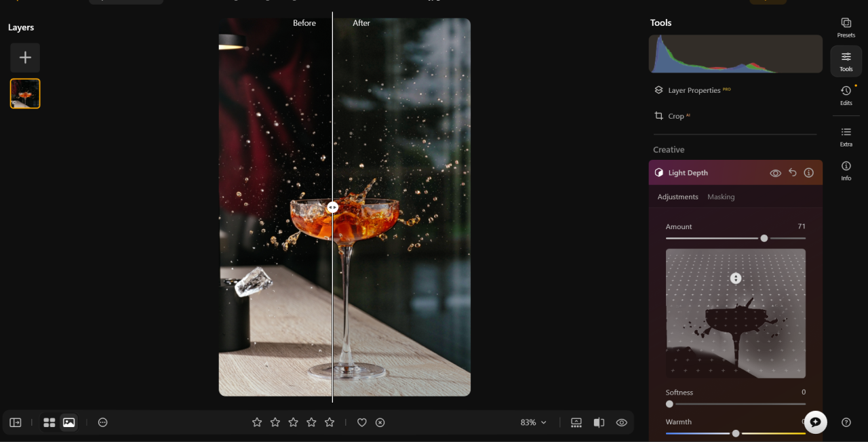Rate photo three stars
868x442 pixels.
coord(294,422)
